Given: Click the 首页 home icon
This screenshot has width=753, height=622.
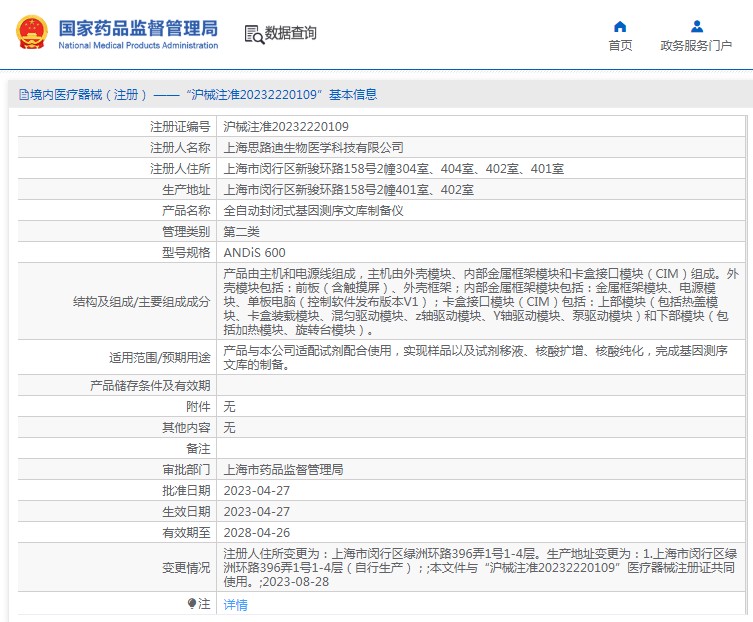Looking at the screenshot, I should [x=620, y=26].
